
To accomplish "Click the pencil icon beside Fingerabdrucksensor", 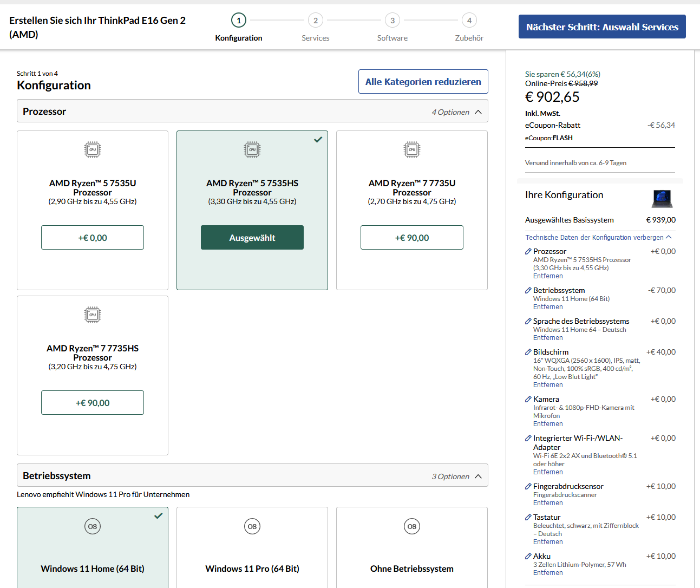I will [528, 486].
